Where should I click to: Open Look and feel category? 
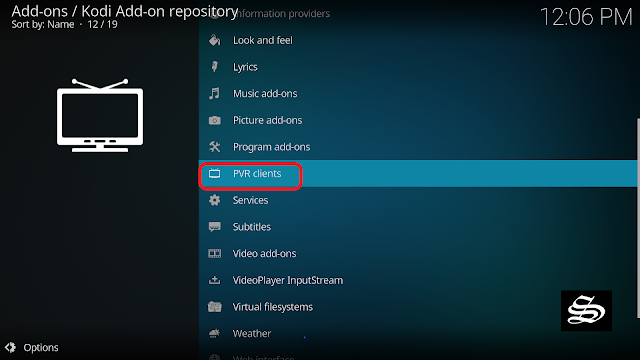point(418,40)
